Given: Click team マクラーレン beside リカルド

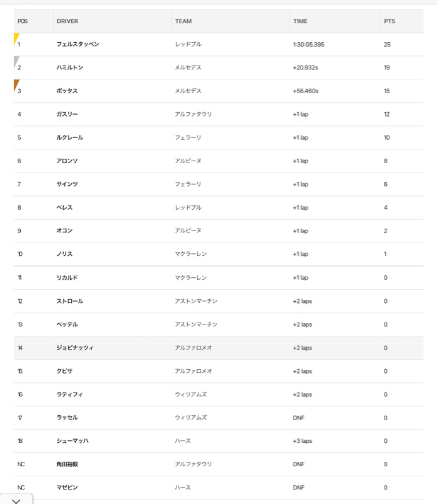Looking at the screenshot, I should 191,278.
